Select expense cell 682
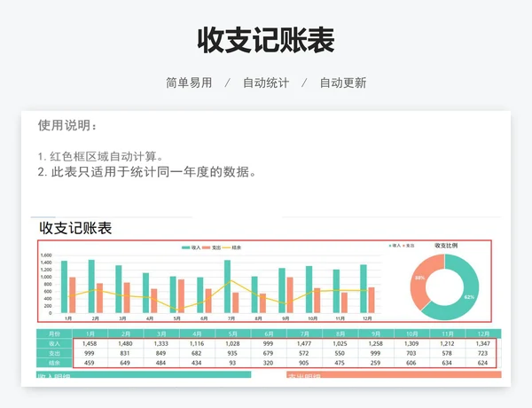This screenshot has height=408, width=532. tap(197, 353)
